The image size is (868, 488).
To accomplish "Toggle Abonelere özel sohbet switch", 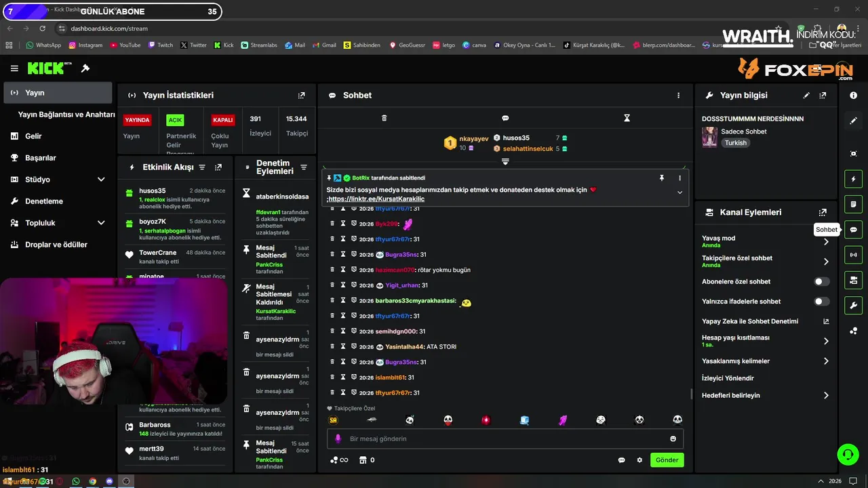I will pyautogui.click(x=821, y=281).
